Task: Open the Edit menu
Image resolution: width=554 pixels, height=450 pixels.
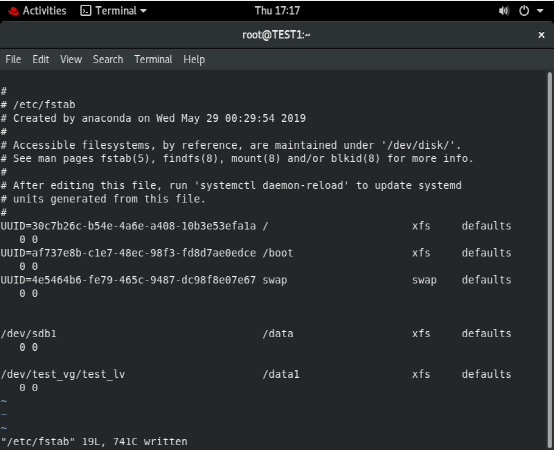Action: tap(41, 59)
